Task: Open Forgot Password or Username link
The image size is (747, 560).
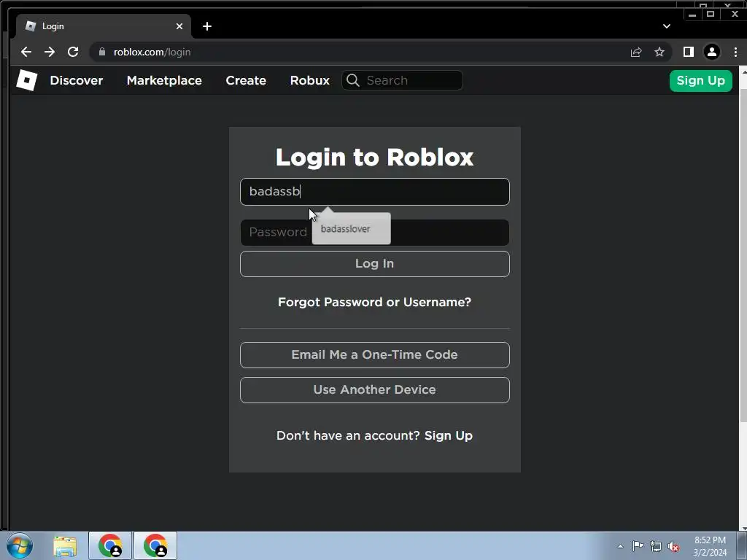Action: click(x=374, y=302)
